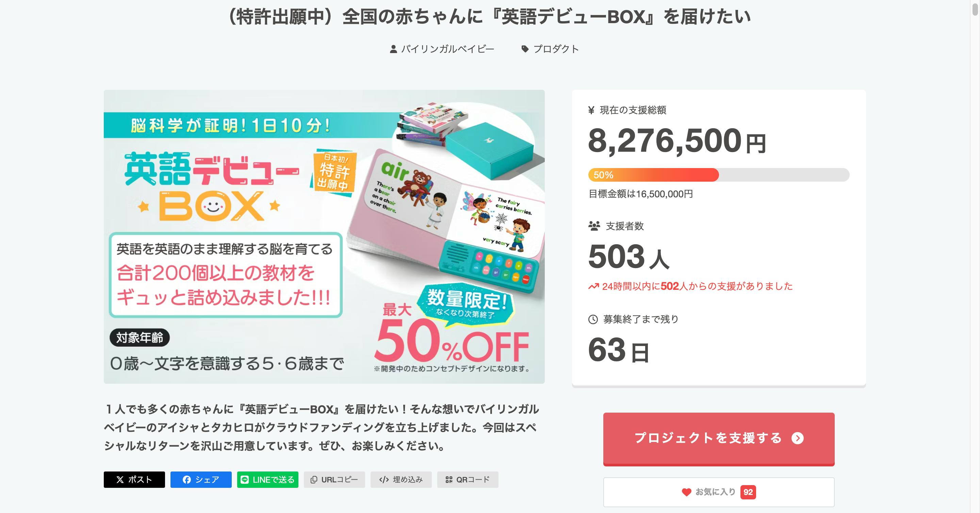
Task: Click the LINE send icon
Action: click(245, 480)
